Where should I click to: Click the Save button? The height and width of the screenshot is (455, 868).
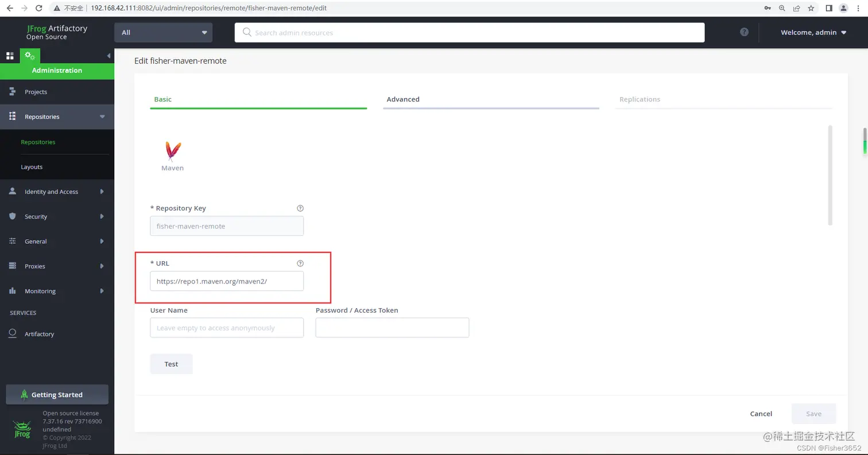pos(813,413)
